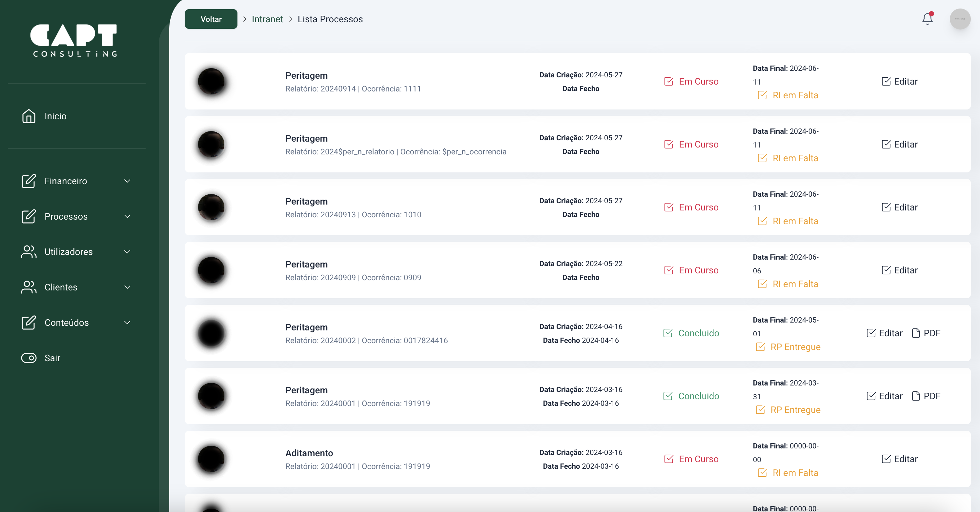The height and width of the screenshot is (512, 980).
Task: Click avatar thumbnail of Aditamento row
Action: [x=211, y=459]
